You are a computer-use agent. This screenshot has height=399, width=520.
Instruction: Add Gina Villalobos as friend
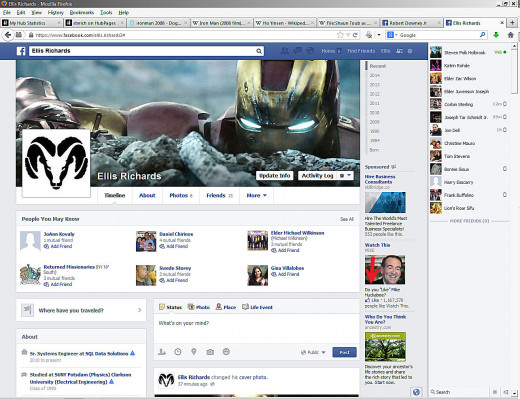285,274
